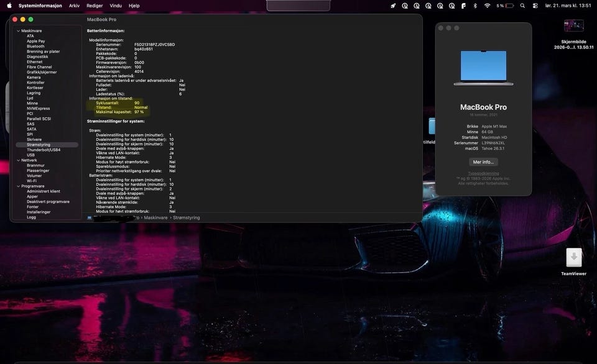Click the Mer info... button

tap(483, 162)
